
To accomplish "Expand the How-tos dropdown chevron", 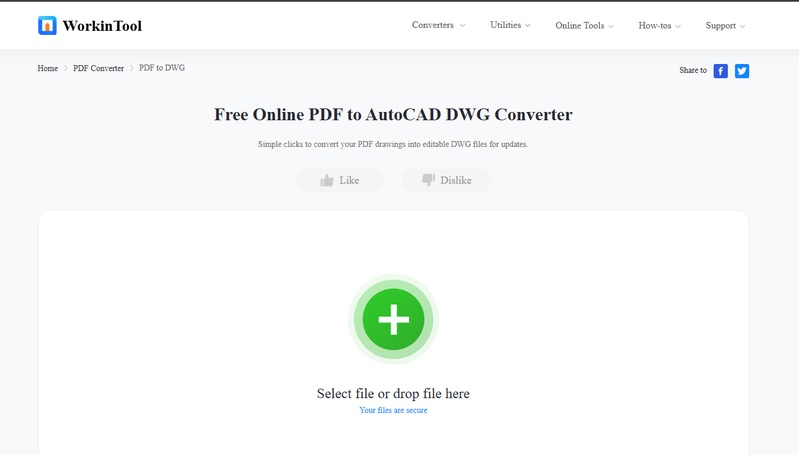I will coord(678,26).
